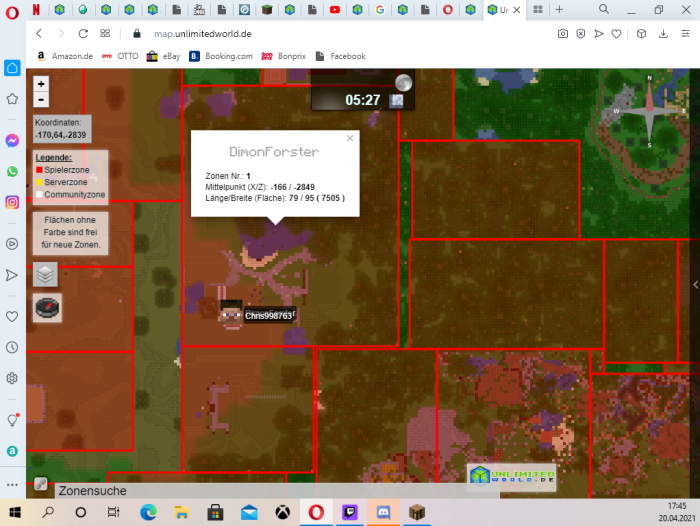This screenshot has width=700, height=526.
Task: Open a new tab with plus
Action: [559, 9]
